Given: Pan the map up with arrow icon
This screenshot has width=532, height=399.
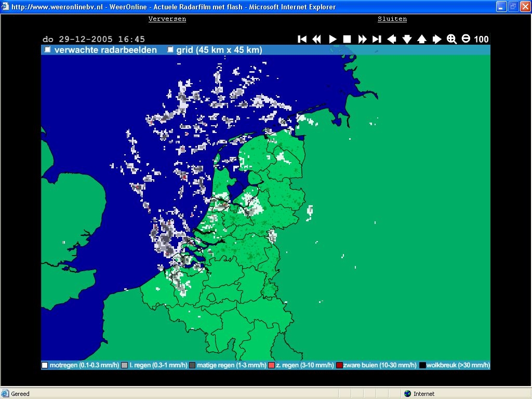Looking at the screenshot, I should (x=422, y=39).
